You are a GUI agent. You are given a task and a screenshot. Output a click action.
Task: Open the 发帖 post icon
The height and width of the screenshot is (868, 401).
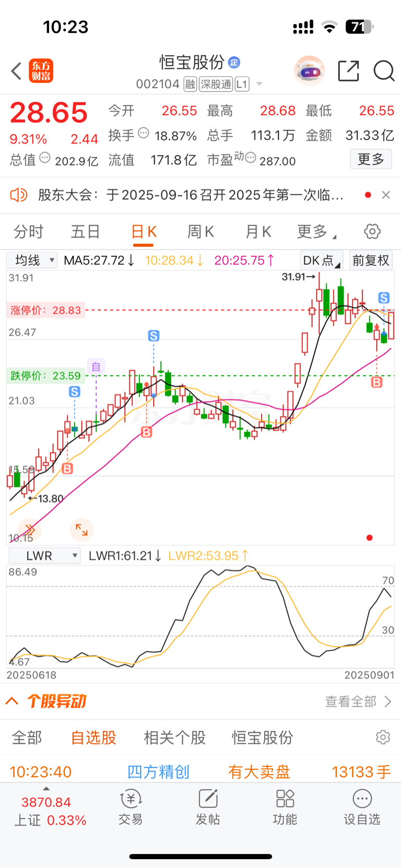coord(208,807)
